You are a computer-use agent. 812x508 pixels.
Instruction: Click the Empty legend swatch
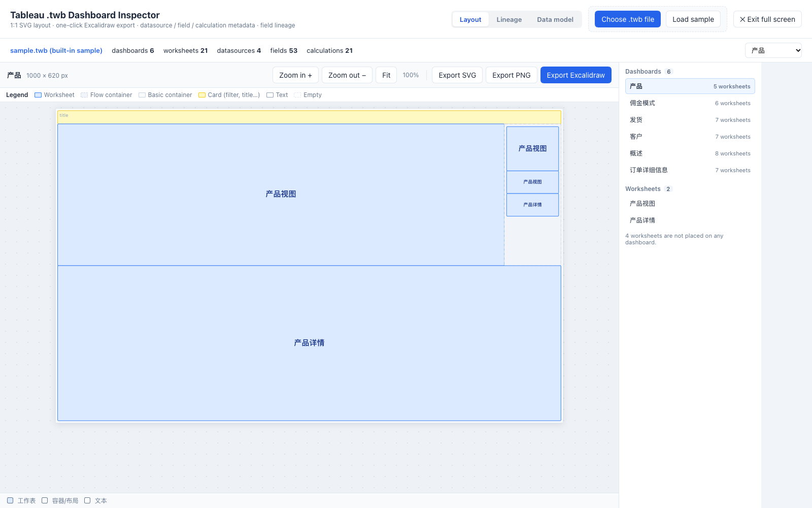tap(297, 95)
